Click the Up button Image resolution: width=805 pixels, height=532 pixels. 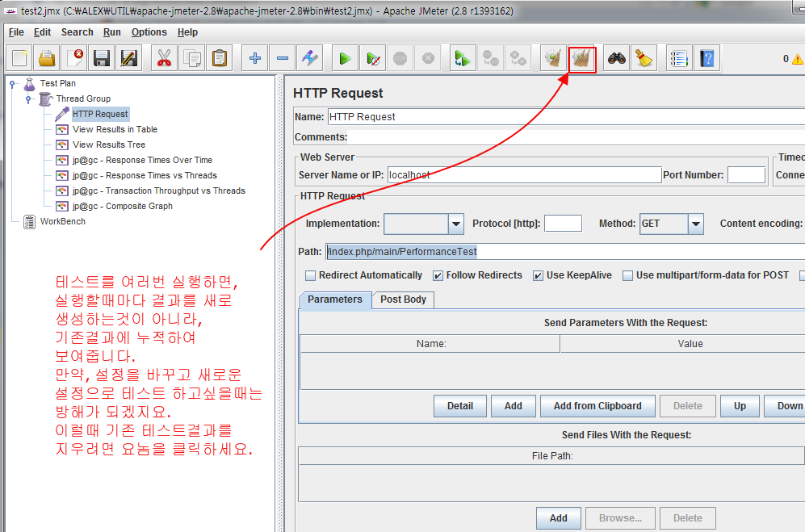(740, 406)
